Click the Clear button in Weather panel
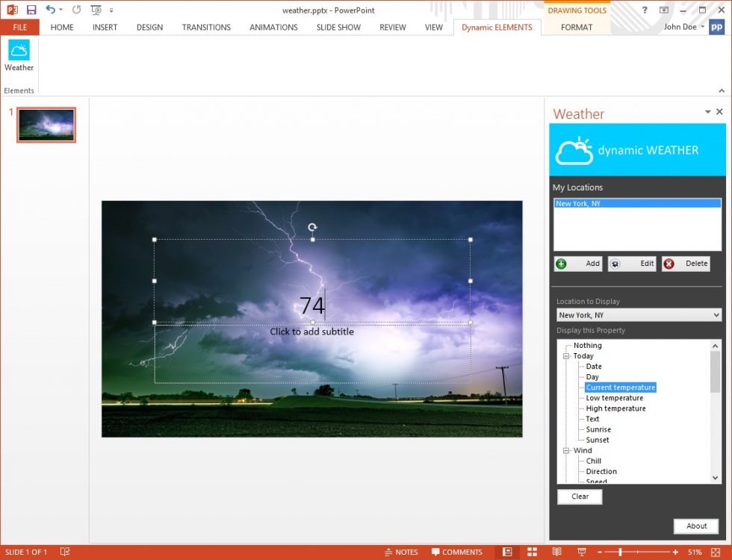Screen dimensions: 732x560 [x=580, y=496]
